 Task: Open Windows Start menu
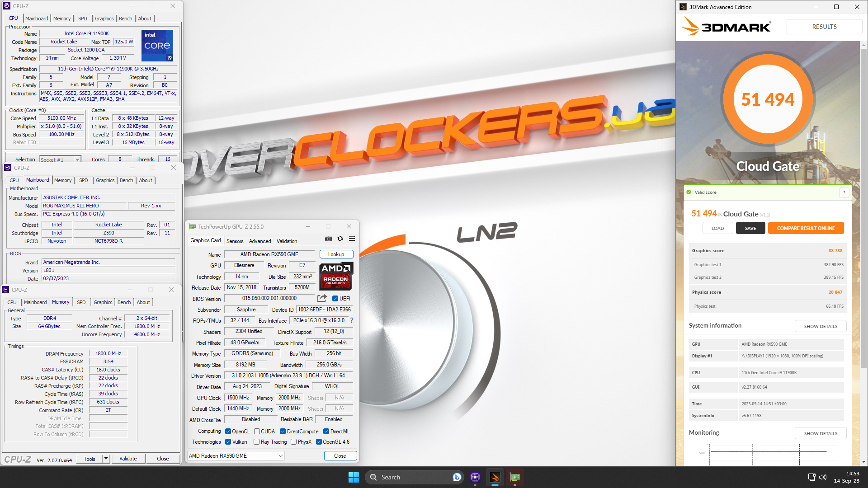point(354,477)
